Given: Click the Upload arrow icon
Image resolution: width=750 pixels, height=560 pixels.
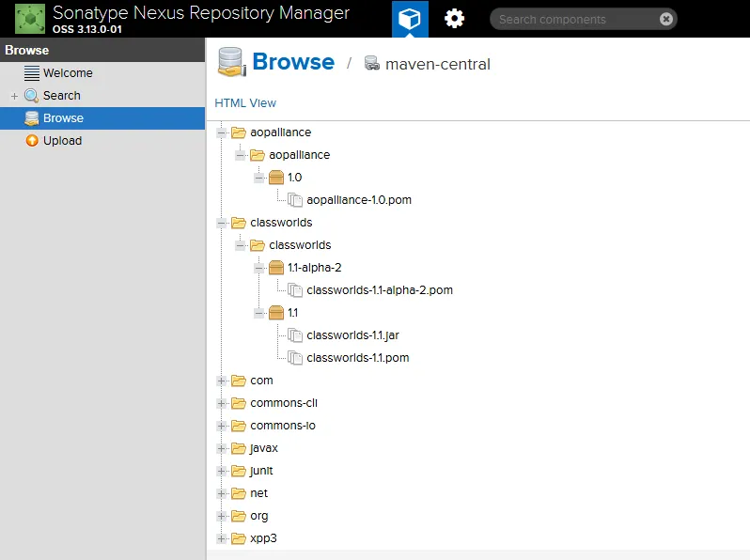Looking at the screenshot, I should 32,141.
